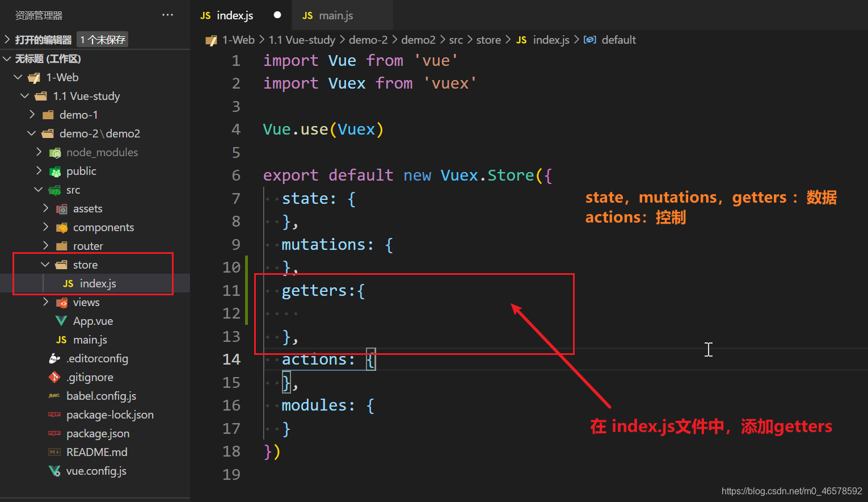Viewport: 868px width, 502px height.
Task: Collapse the 1.1 Vue-study chevron
Action: (25, 96)
